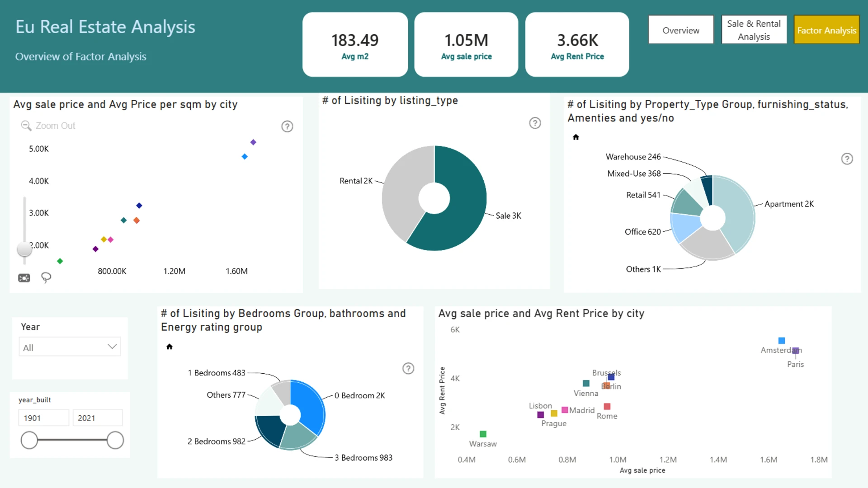Click the vertical zoom slider handle on the scatter chart
Screen dimensions: 868x488
tap(24, 249)
